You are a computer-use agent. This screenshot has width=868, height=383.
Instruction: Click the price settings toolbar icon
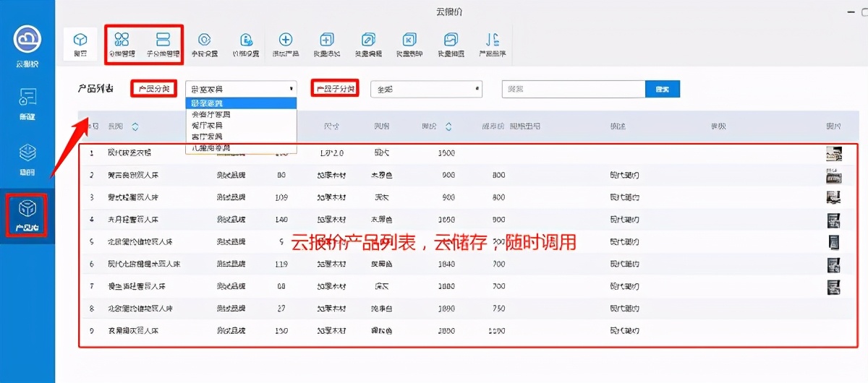pyautogui.click(x=246, y=40)
